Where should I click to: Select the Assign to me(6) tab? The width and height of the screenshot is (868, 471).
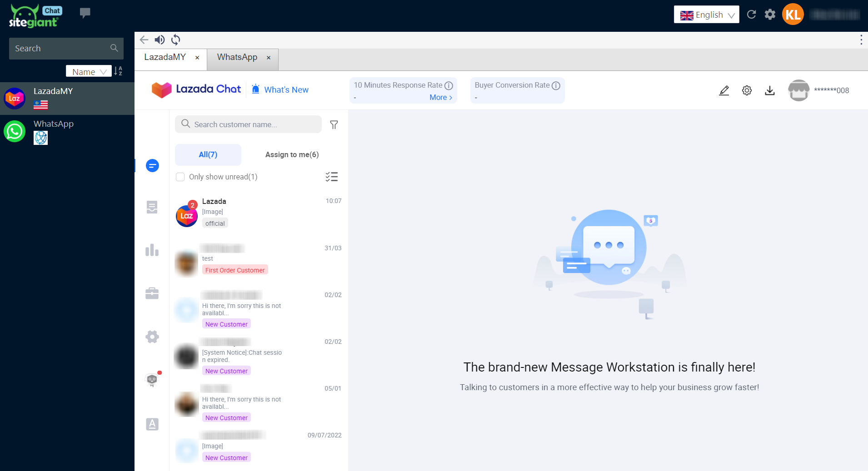point(292,154)
